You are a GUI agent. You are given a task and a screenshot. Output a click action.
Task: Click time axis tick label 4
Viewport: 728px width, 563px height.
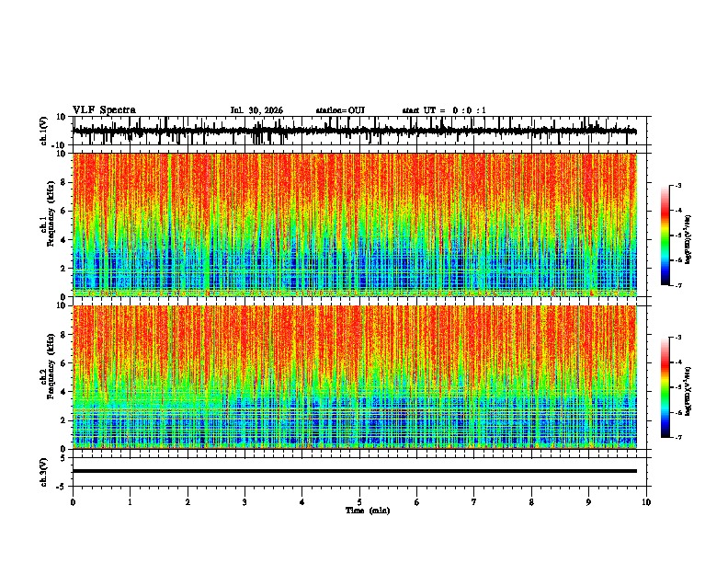click(x=301, y=501)
